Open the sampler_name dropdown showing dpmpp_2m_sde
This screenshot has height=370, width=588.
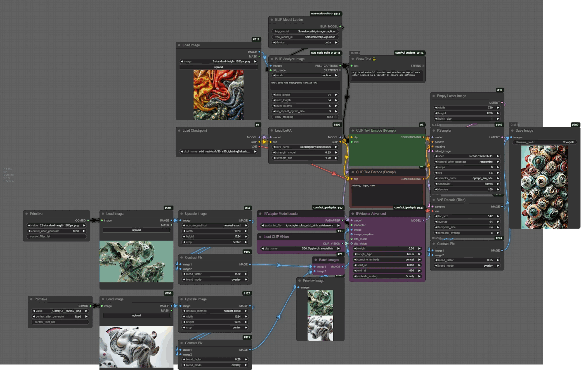(467, 178)
